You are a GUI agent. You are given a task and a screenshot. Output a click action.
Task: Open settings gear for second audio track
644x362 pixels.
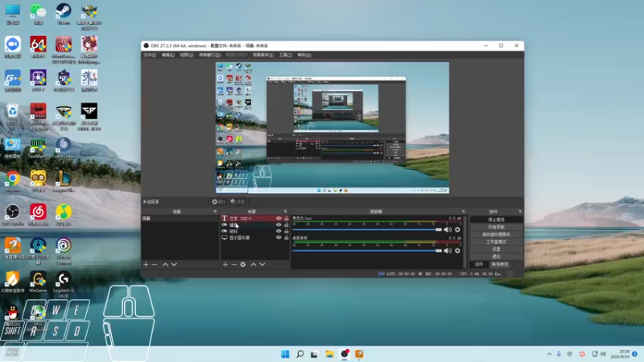(457, 251)
